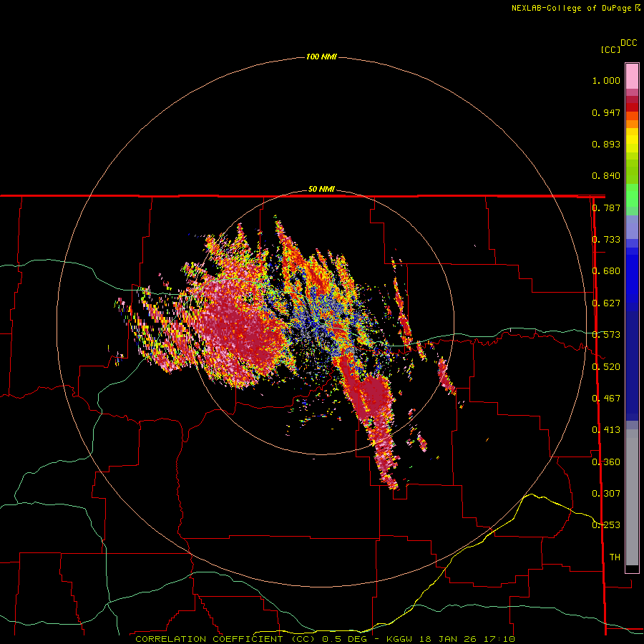Click the 18 JAN 26 date text
The width and height of the screenshot is (644, 644).
pos(448,639)
